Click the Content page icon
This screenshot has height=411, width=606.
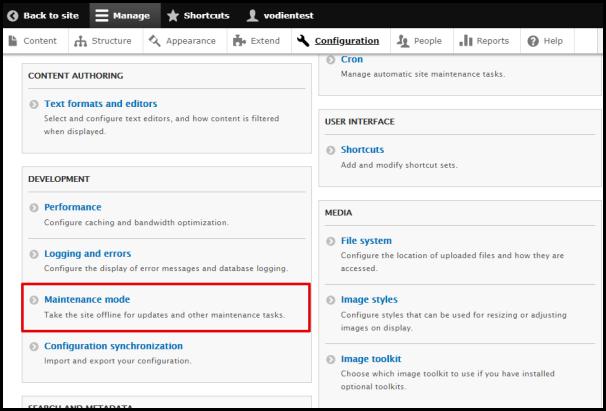click(x=13, y=41)
